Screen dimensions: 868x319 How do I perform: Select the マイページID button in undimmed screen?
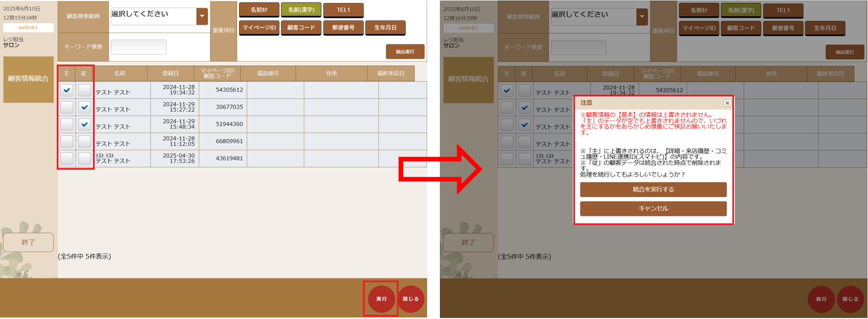259,28
